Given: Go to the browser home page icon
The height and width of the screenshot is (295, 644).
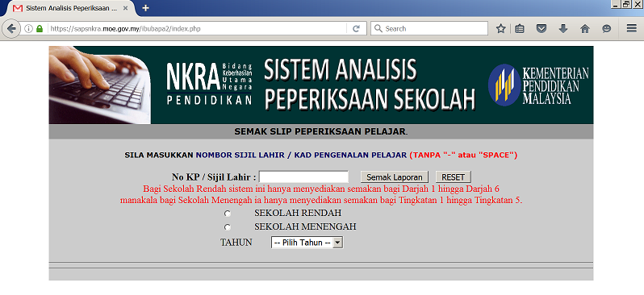Looking at the screenshot, I should [x=585, y=29].
